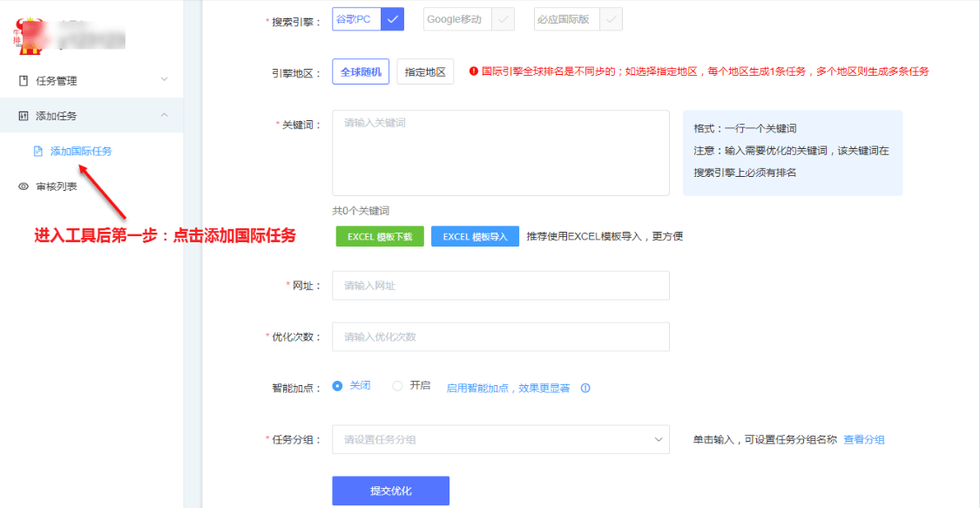This screenshot has width=980, height=508.
Task: Click the 任务管理 clipboard icon
Action: (x=24, y=81)
